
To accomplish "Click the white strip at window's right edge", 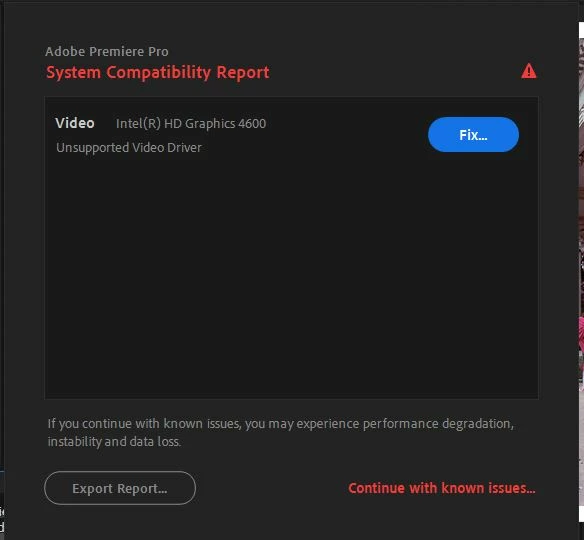I will pos(581,30).
